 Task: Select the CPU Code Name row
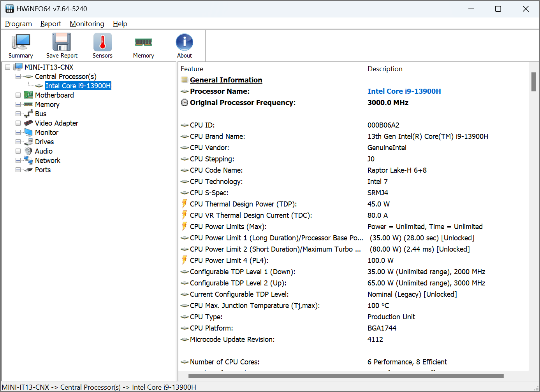354,170
